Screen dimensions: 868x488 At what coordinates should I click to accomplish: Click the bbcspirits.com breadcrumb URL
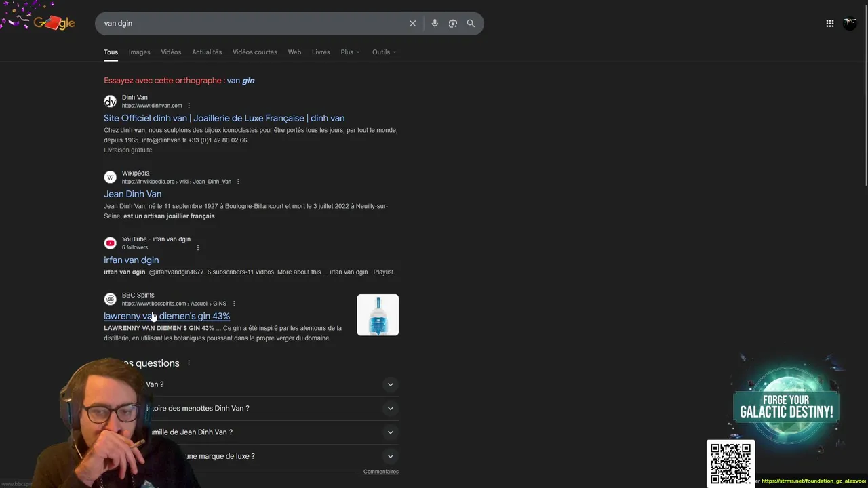pyautogui.click(x=174, y=304)
